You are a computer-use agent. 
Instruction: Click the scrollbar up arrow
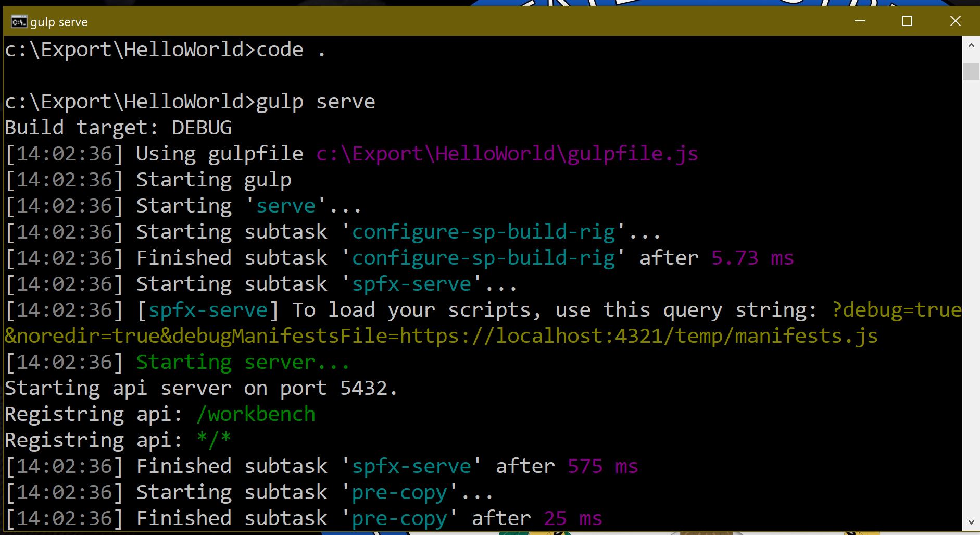pyautogui.click(x=971, y=46)
